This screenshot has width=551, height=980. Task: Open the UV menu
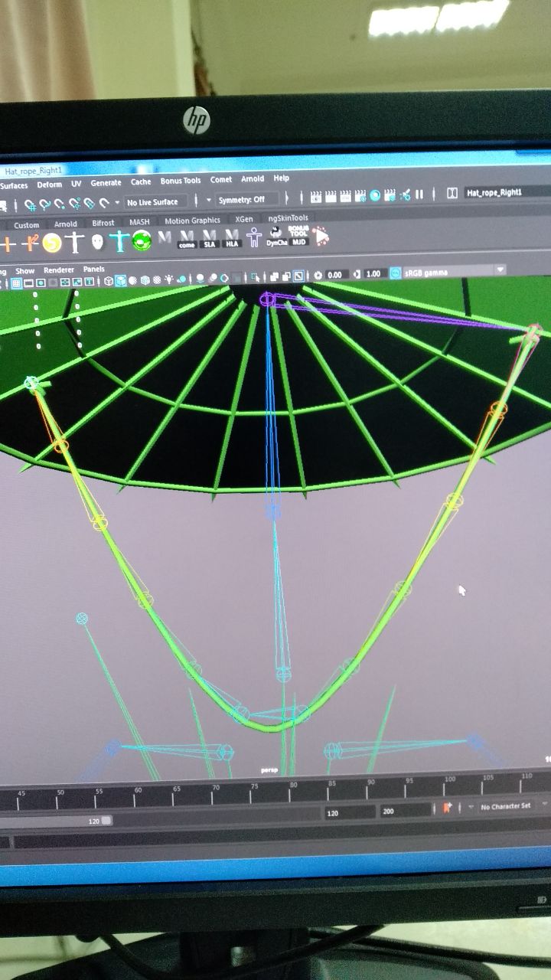coord(76,184)
